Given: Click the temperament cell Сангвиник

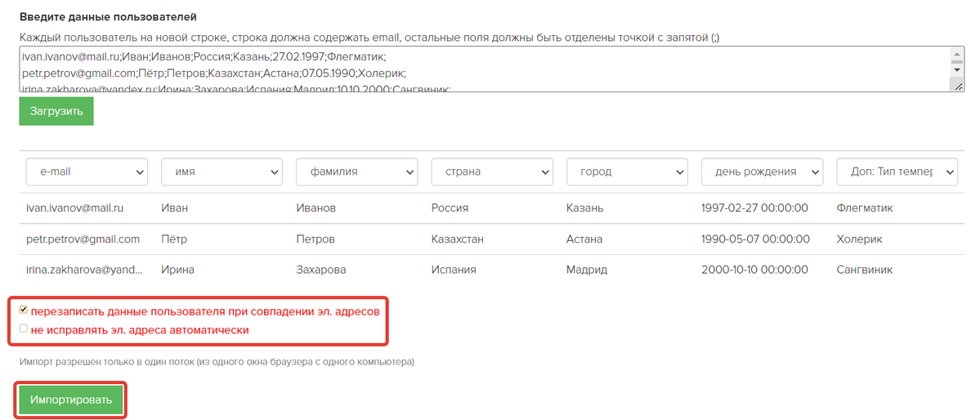Looking at the screenshot, I should (865, 270).
